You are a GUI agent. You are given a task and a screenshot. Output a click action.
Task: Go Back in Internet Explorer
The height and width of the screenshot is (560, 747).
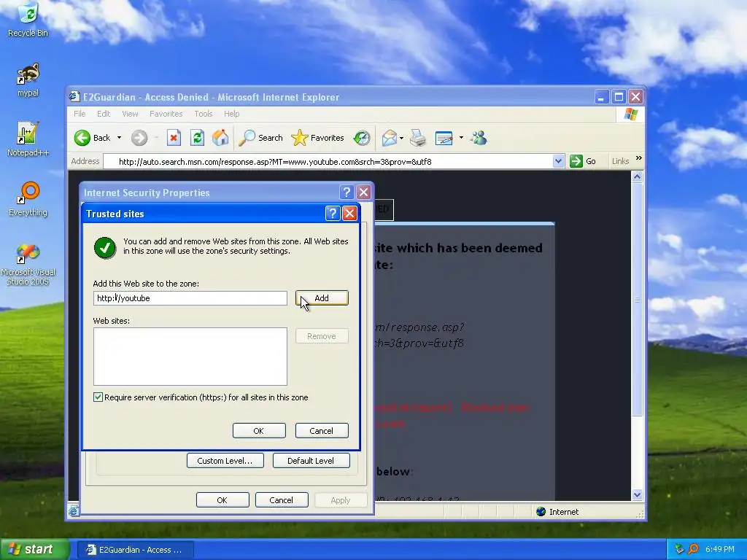pos(93,138)
